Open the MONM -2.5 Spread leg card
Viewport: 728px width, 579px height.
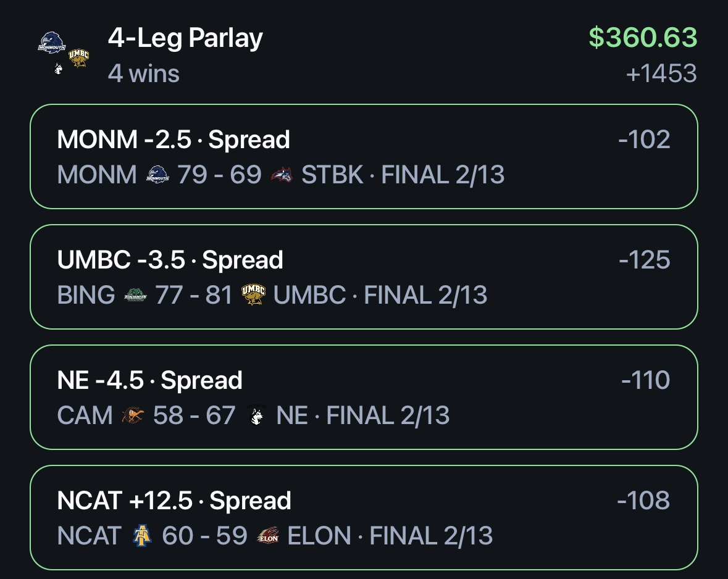click(x=364, y=156)
